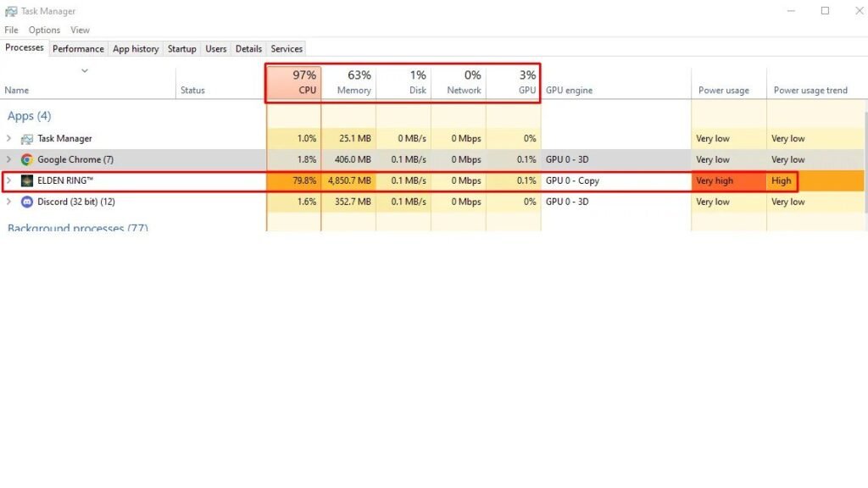This screenshot has height=488, width=868.
Task: Expand the Discord (32 bit) process group
Action: click(8, 202)
